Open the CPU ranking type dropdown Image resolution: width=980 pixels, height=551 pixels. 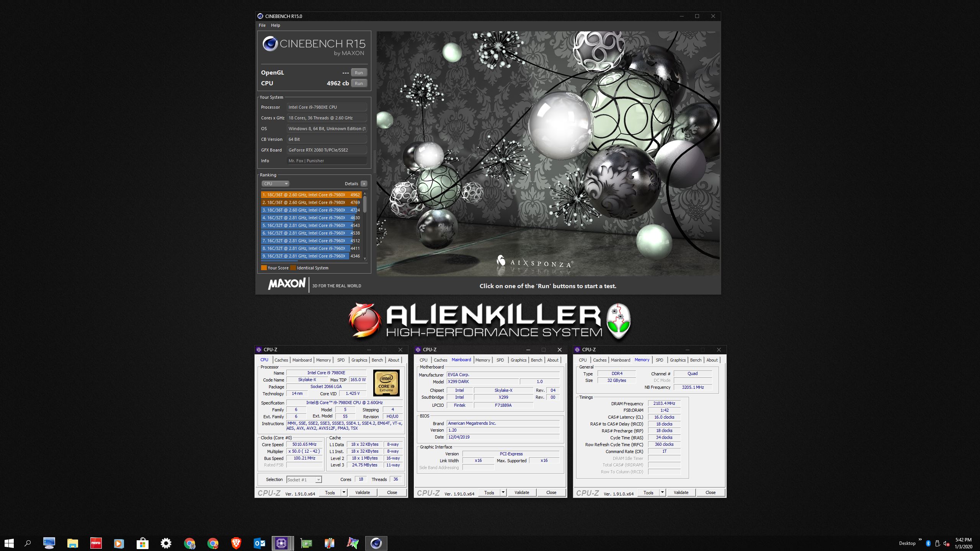[x=275, y=184]
